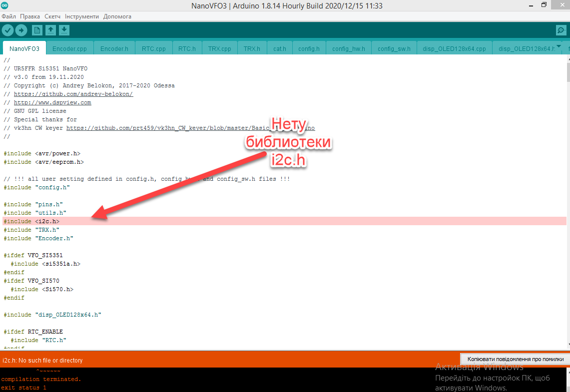The image size is (570, 392).
Task: Click the Arduino logo in title bar
Action: point(5,6)
